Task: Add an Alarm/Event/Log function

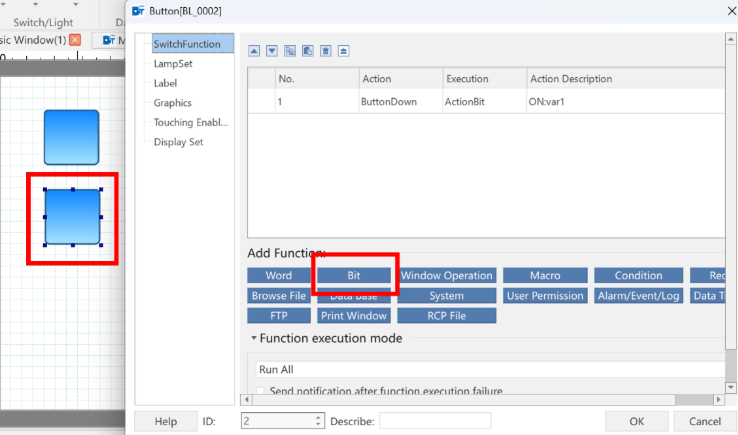Action: tap(638, 296)
